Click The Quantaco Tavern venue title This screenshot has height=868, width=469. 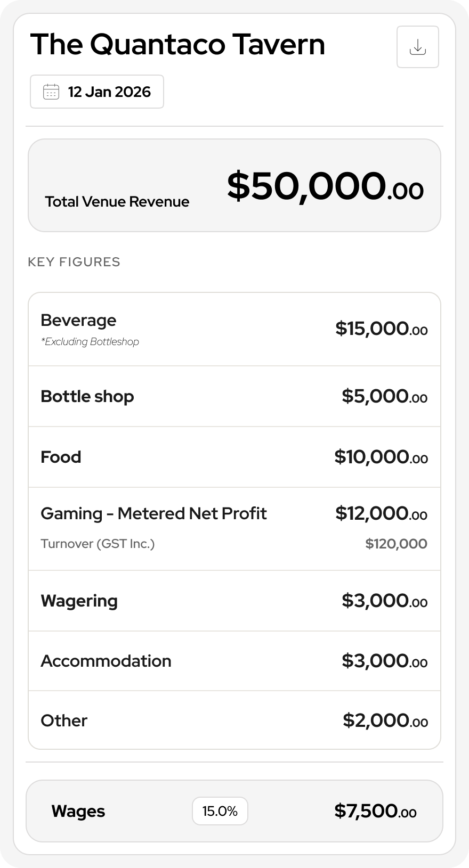[x=177, y=44]
